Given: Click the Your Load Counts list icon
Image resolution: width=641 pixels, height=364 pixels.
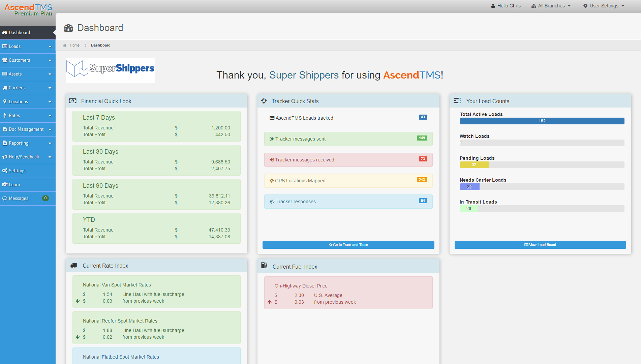Looking at the screenshot, I should pos(457,101).
